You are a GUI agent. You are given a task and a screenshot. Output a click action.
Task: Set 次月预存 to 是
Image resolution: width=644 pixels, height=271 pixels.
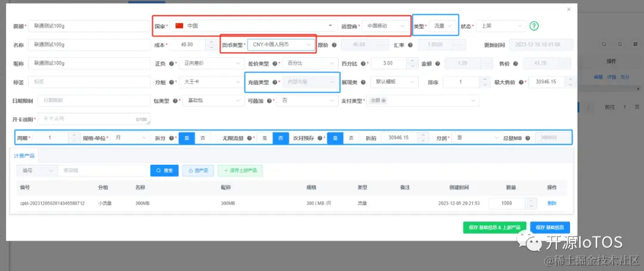[335, 138]
